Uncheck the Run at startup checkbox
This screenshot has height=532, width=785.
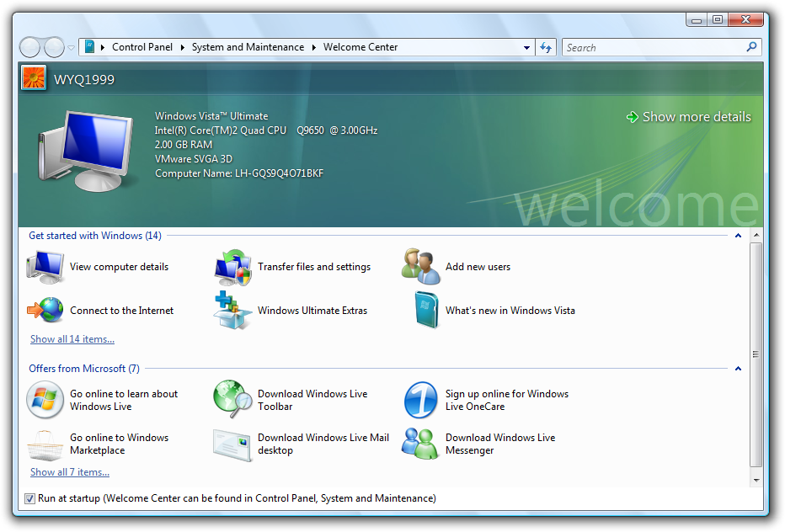(30, 498)
